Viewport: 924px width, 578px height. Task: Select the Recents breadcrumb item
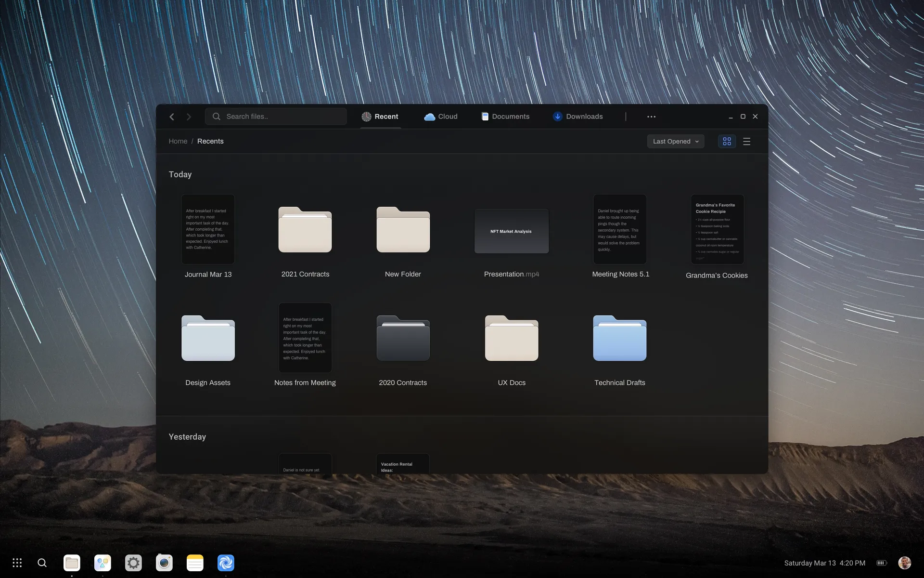(x=210, y=141)
